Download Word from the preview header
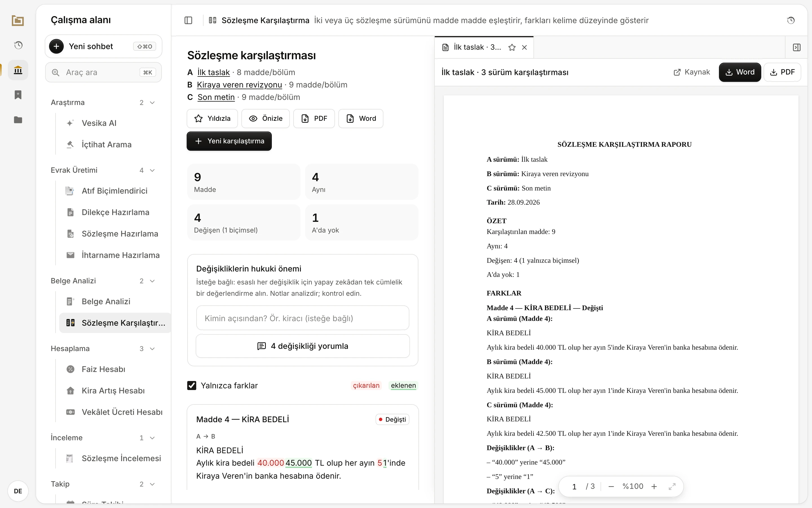This screenshot has width=812, height=508. [740, 72]
